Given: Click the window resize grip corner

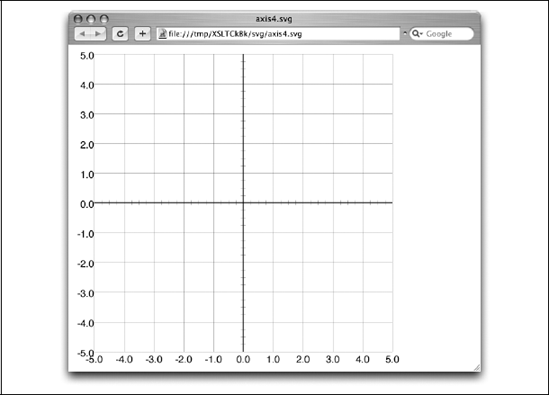Looking at the screenshot, I should click(477, 368).
